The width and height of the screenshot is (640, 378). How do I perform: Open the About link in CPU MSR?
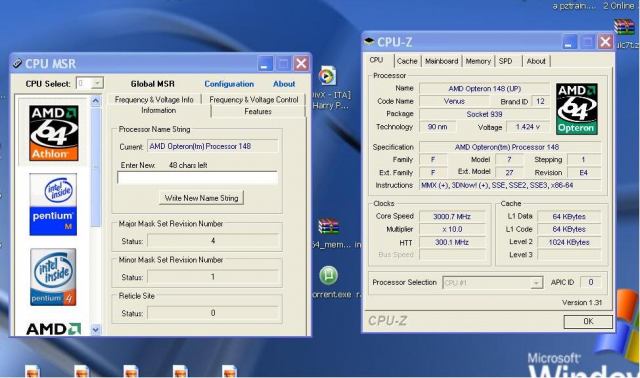coord(284,84)
